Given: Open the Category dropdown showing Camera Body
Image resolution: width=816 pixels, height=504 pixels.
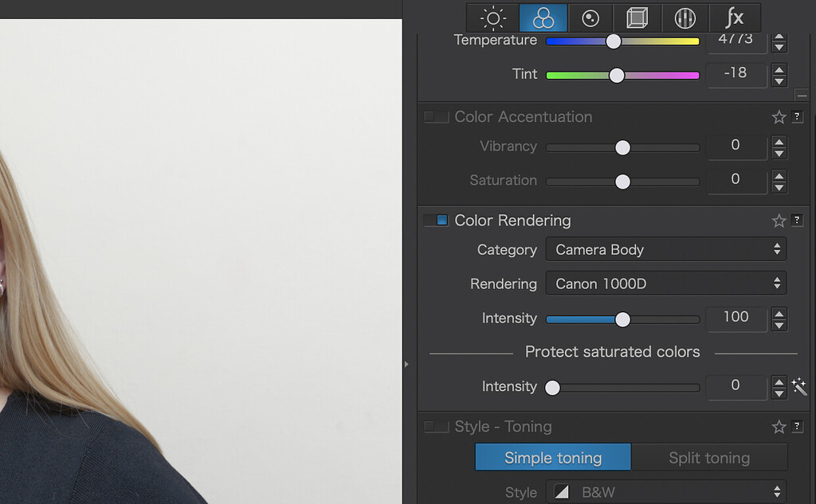Looking at the screenshot, I should coord(665,250).
